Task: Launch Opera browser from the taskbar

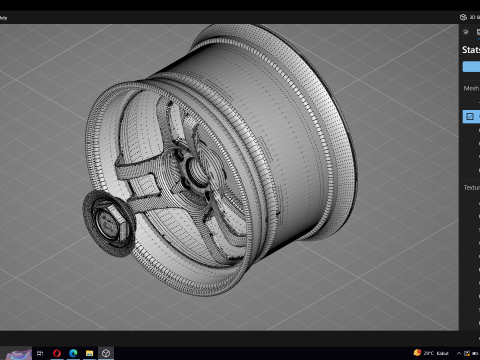Action: (x=57, y=353)
